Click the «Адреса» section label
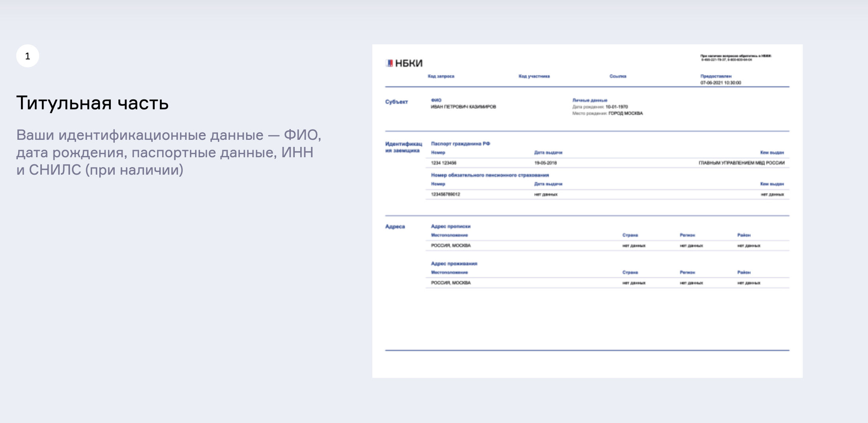868x423 pixels. pyautogui.click(x=395, y=227)
